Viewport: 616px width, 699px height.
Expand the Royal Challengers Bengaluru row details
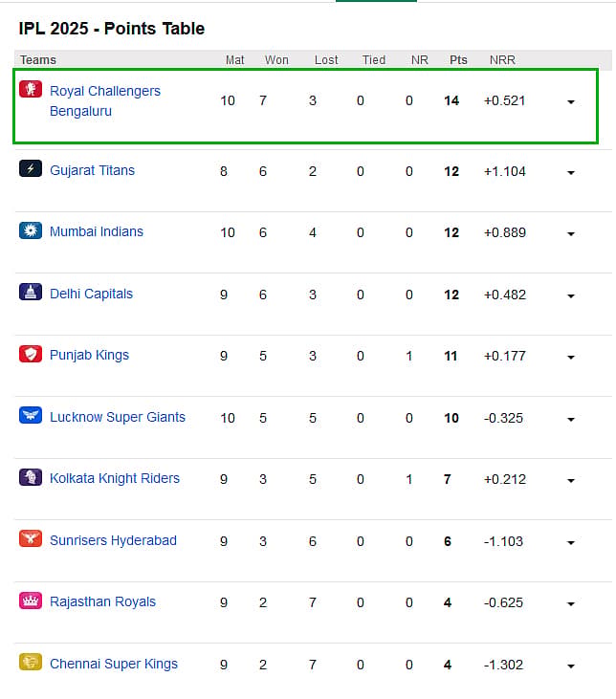[570, 102]
